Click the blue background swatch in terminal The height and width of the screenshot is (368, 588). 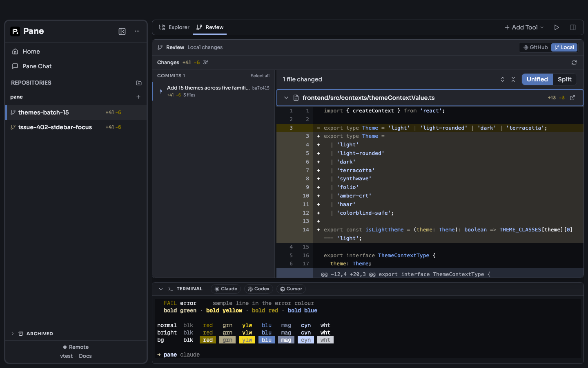267,340
